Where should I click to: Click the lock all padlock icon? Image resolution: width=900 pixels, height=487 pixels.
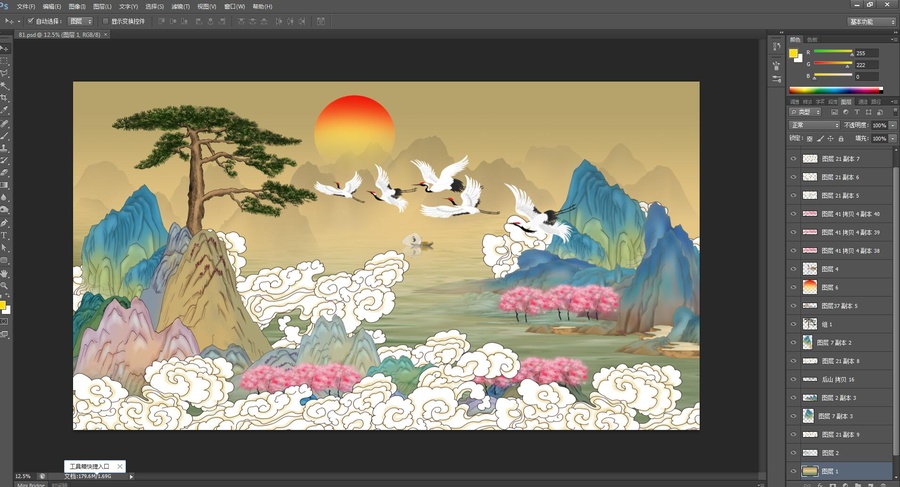841,138
